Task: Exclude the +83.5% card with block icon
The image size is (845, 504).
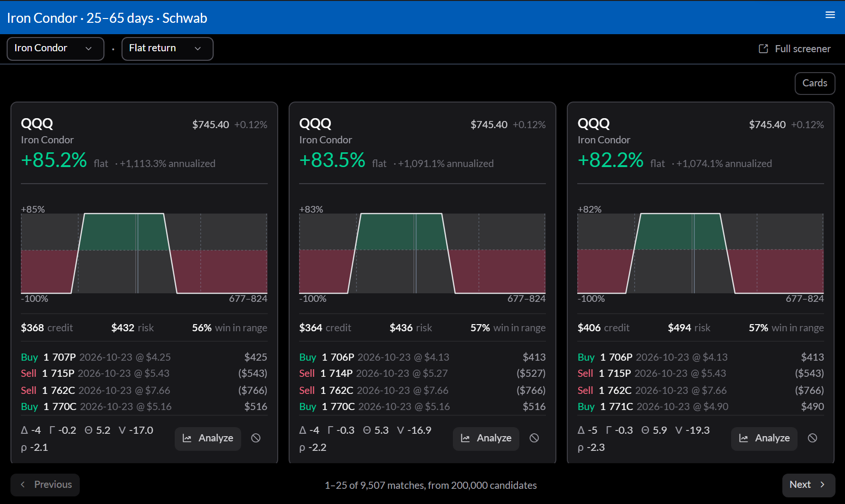Action: click(534, 439)
